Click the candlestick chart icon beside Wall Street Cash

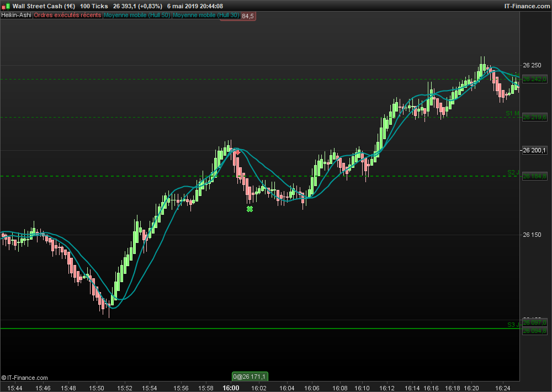click(6, 6)
